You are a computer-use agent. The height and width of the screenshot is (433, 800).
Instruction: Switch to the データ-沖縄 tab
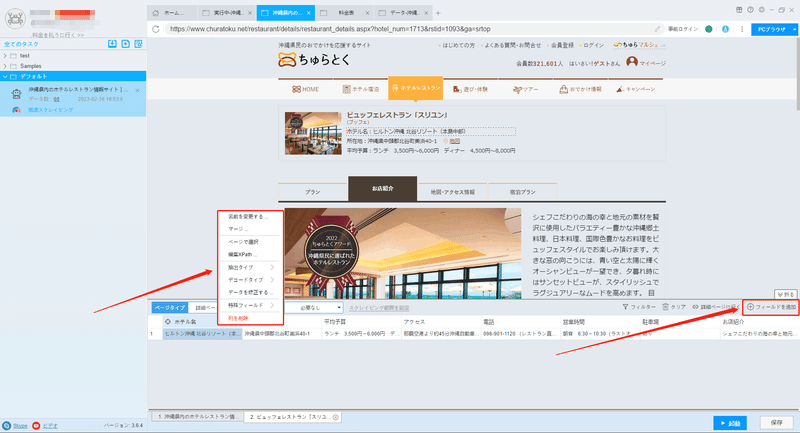[404, 13]
